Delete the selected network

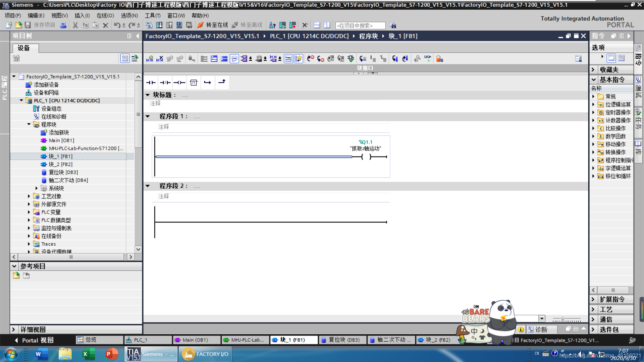pos(160,59)
